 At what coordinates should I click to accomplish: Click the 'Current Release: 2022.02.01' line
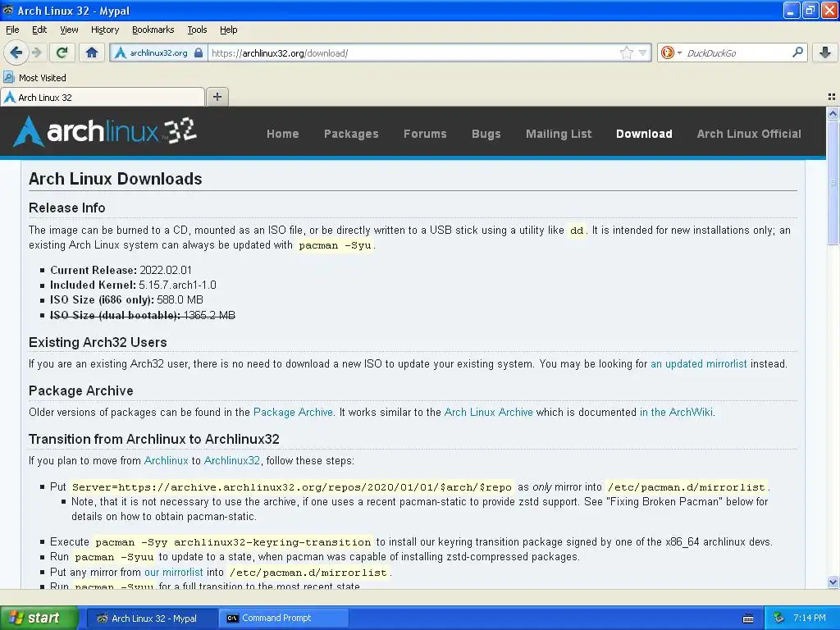point(121,270)
